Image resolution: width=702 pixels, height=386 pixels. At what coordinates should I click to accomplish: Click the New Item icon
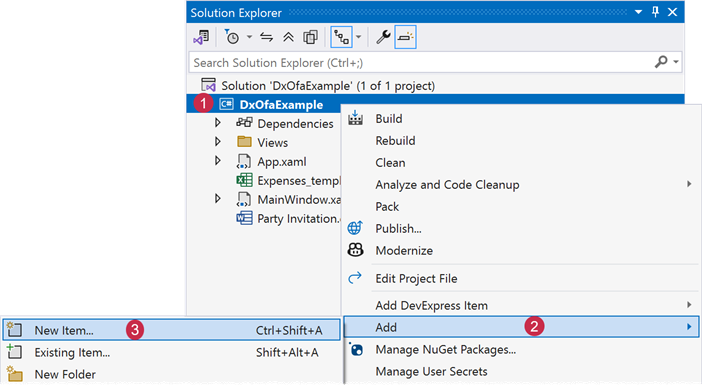click(14, 329)
